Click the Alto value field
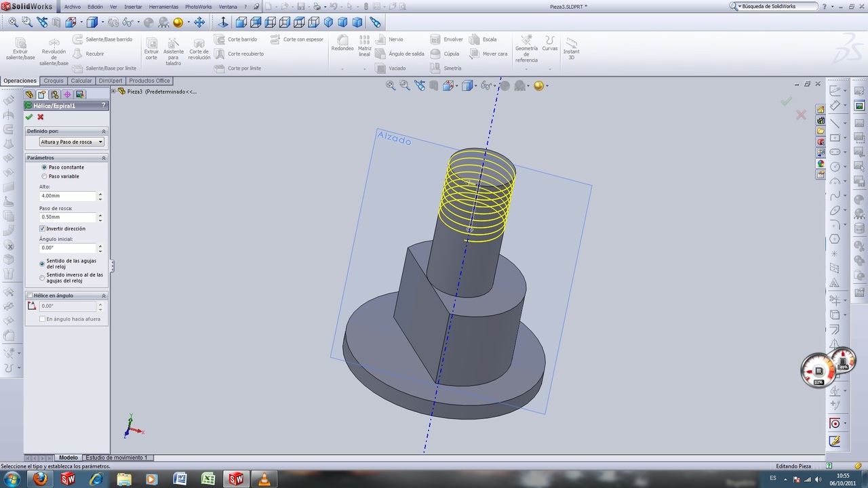The height and width of the screenshot is (488, 868). pos(68,196)
